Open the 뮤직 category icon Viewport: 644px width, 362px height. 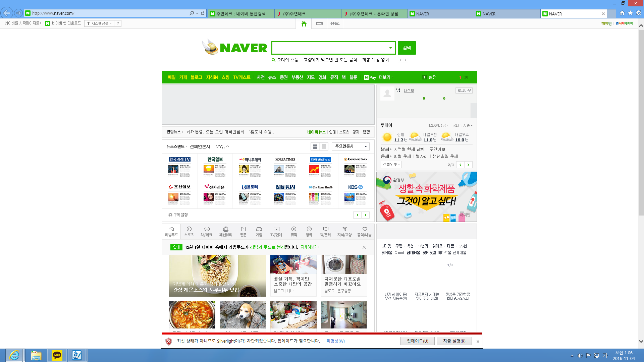point(294,232)
